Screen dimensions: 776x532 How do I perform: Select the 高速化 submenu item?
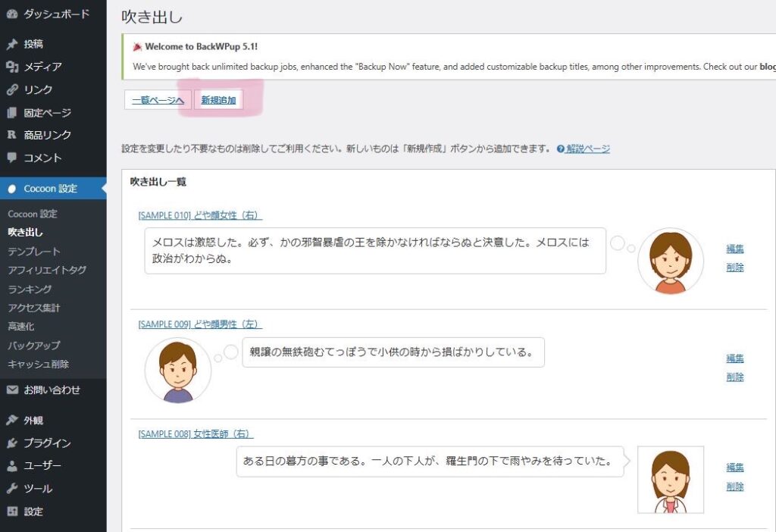tap(20, 327)
